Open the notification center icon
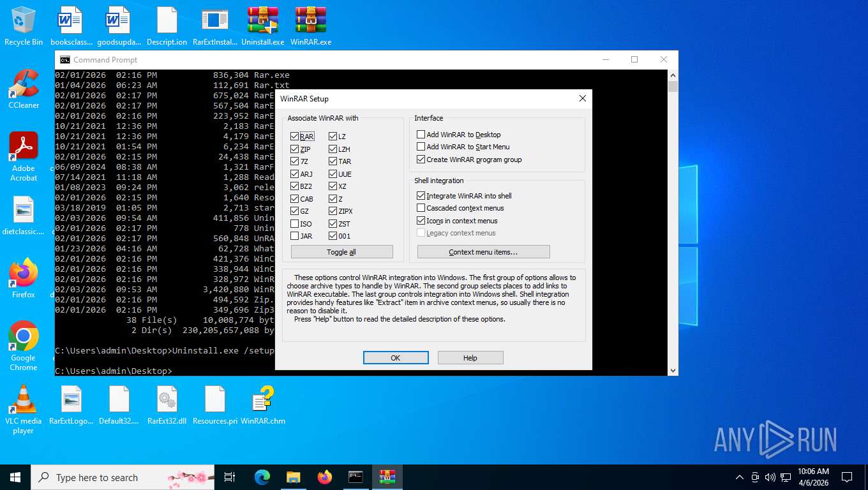This screenshot has width=868, height=490. pos(847,477)
